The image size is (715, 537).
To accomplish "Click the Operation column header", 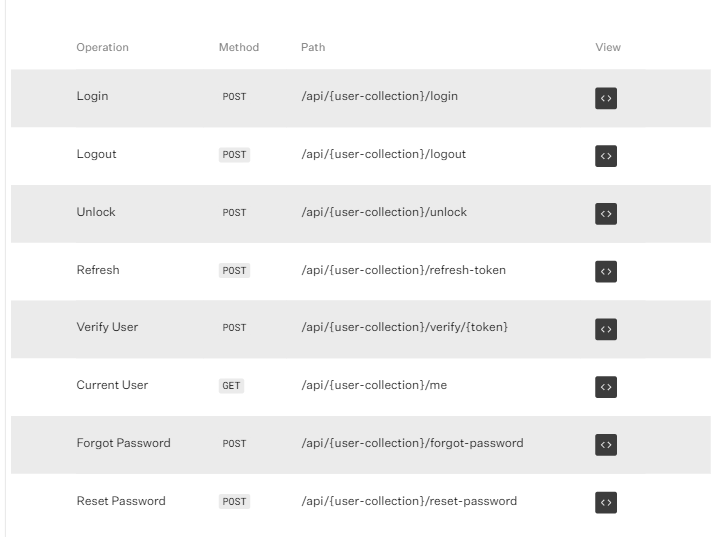I will click(x=102, y=47).
